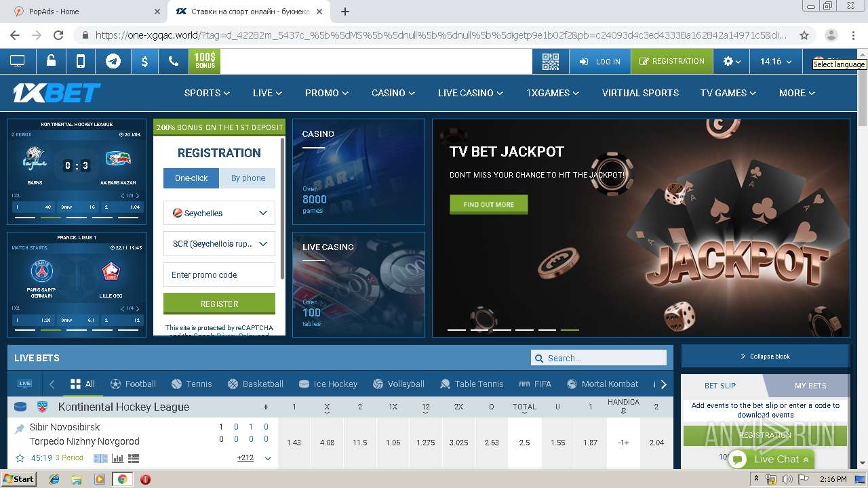Select the Tennis sport filter
Viewport: 868px width, 488px height.
click(191, 384)
